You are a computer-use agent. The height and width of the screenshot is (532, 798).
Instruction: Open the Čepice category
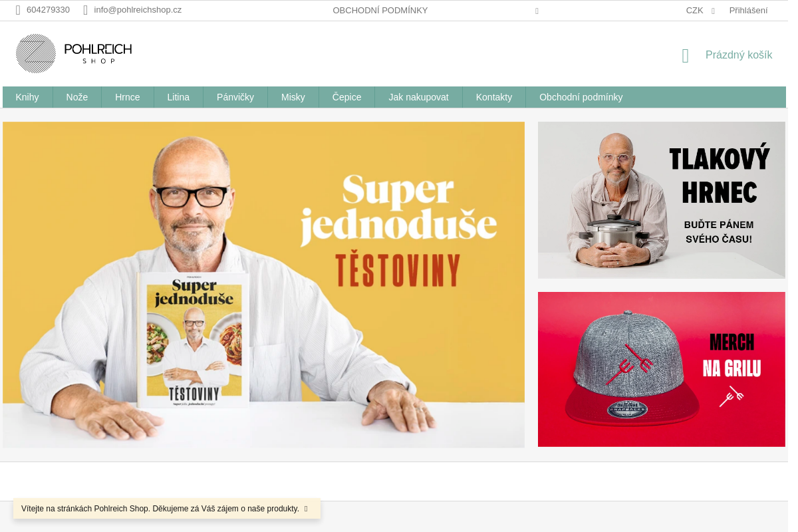point(347,97)
